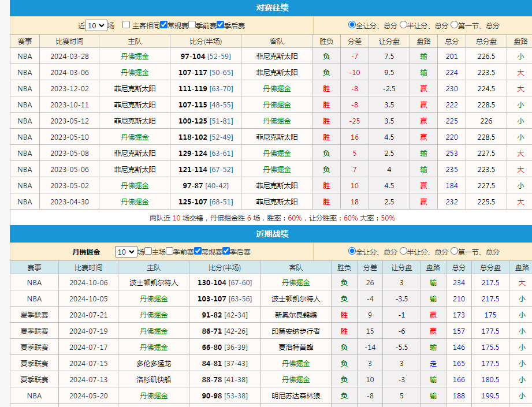
Task: Enable the 主客相同 checkbox in 对赛往绩 section
Action: click(125, 25)
